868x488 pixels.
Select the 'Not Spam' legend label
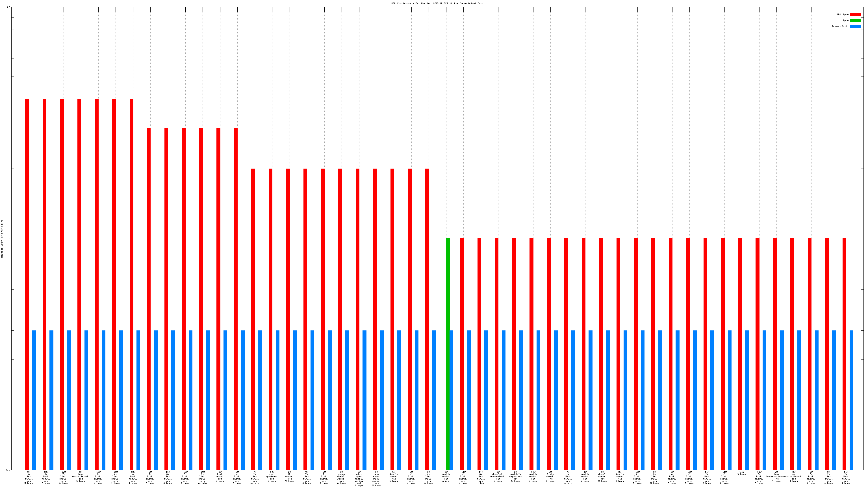(x=843, y=14)
